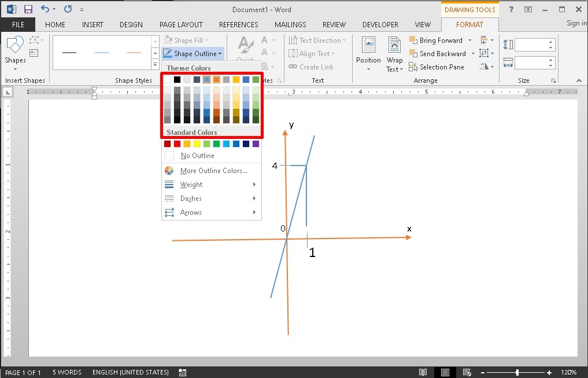
Task: Expand the Shape Styles gallery More arrow
Action: coord(155,65)
